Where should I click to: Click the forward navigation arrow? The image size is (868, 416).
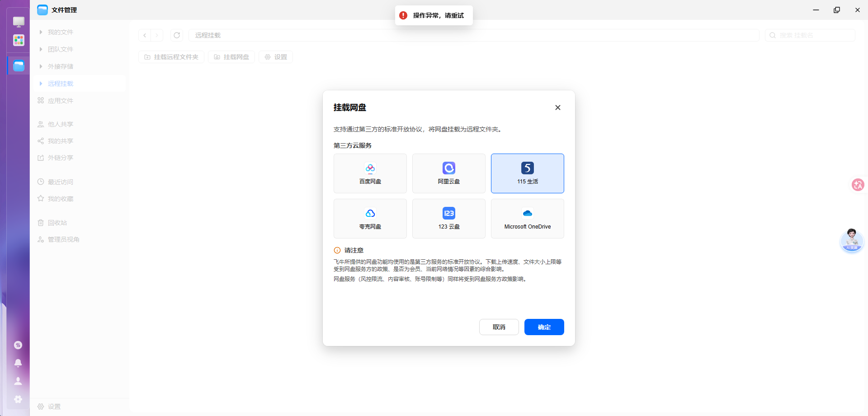pos(157,35)
